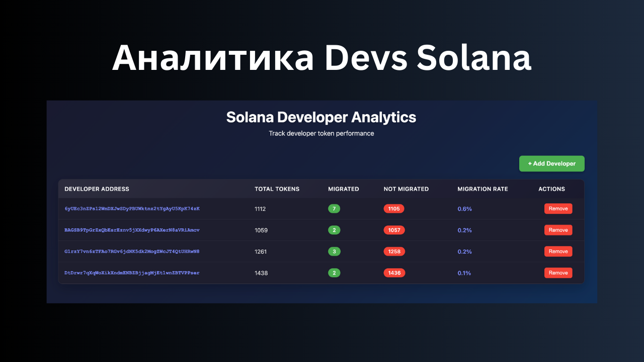Remove developer starting with G1rzY7
The image size is (644, 362).
pyautogui.click(x=558, y=251)
